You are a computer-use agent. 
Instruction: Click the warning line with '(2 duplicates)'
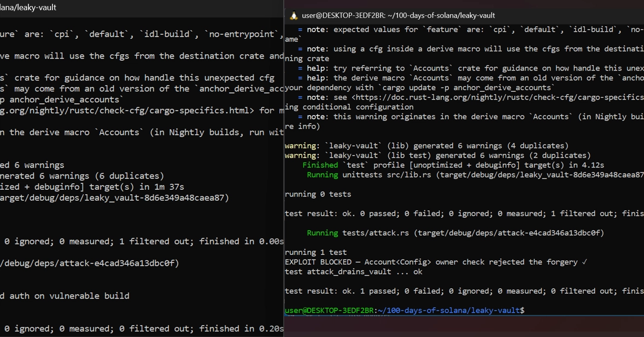(x=438, y=155)
